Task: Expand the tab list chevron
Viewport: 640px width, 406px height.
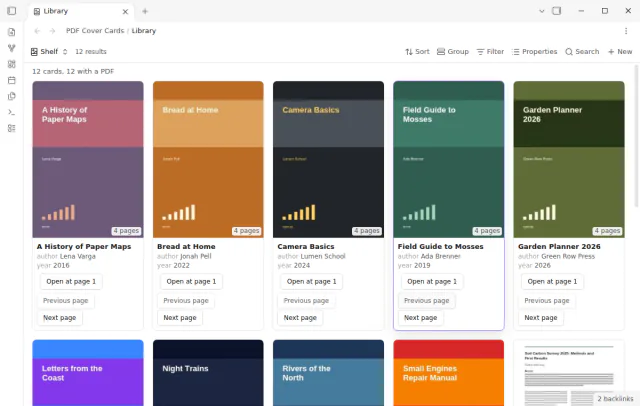Action: click(542, 11)
